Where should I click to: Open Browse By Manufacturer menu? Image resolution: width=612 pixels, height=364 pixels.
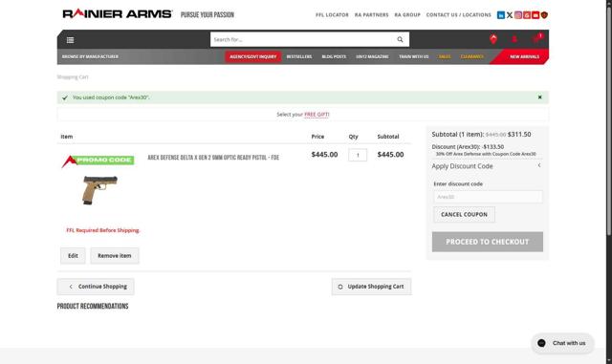coord(90,56)
